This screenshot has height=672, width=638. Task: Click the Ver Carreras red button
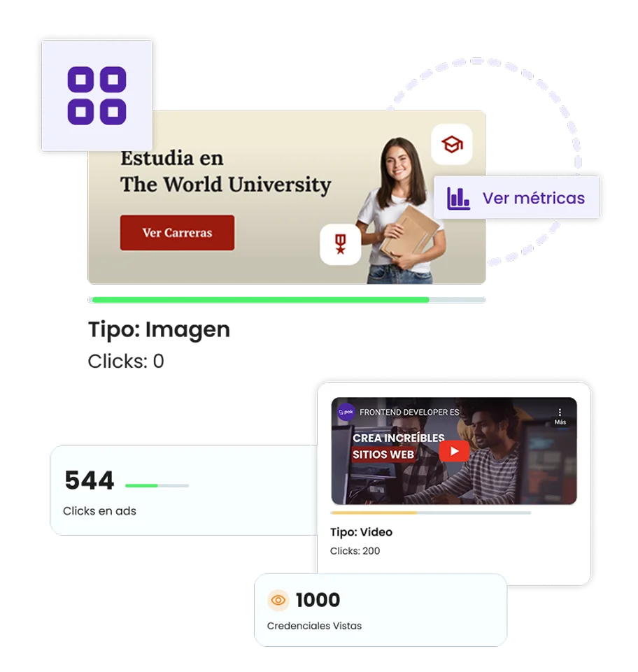(177, 232)
